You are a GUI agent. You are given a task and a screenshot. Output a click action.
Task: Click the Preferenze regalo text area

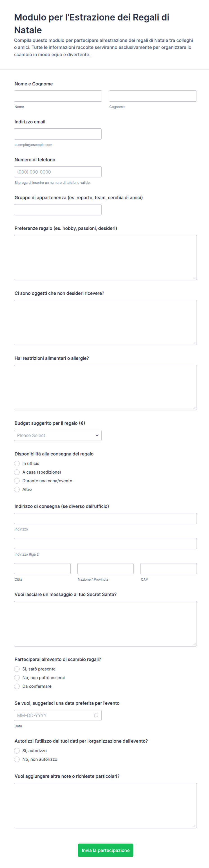(105, 257)
